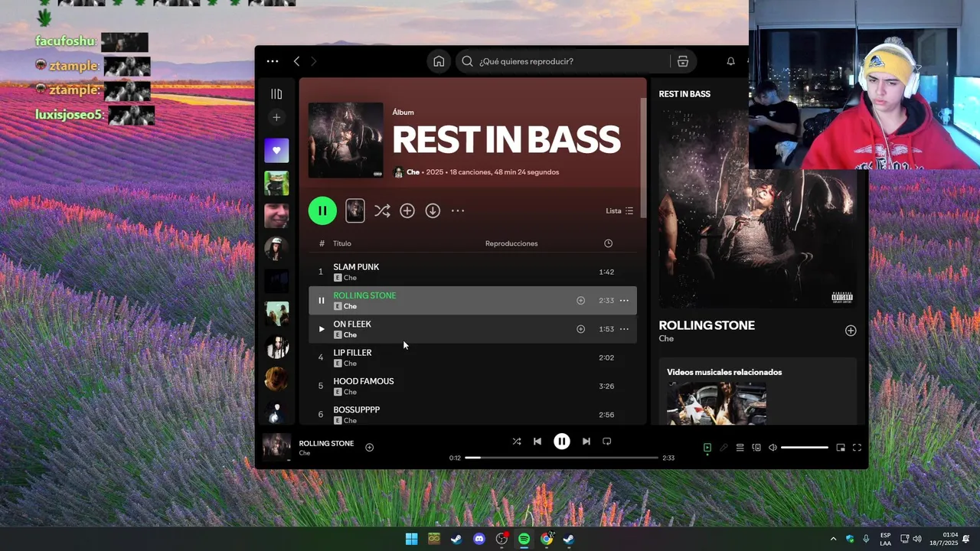Create a playlist with sidebar plus
Image resolution: width=980 pixels, height=551 pixels.
(276, 117)
